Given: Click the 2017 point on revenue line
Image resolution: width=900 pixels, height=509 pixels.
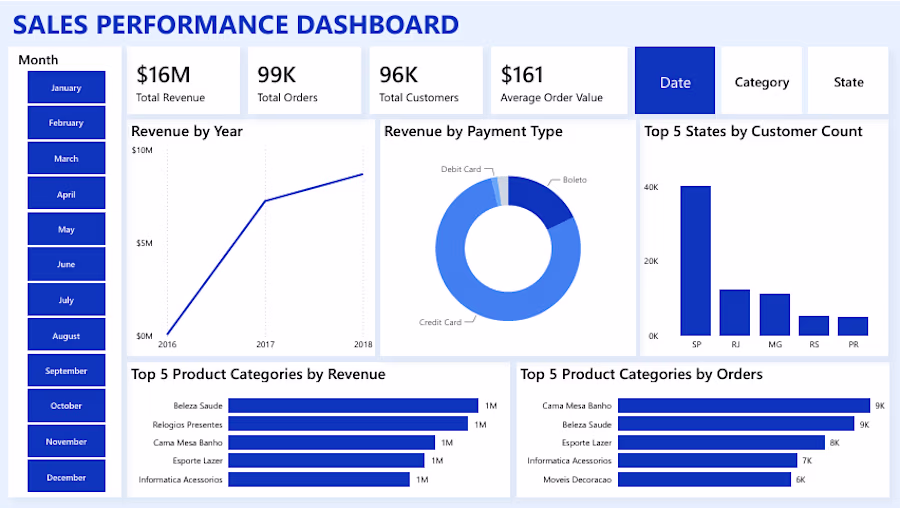Looking at the screenshot, I should coord(265,201).
